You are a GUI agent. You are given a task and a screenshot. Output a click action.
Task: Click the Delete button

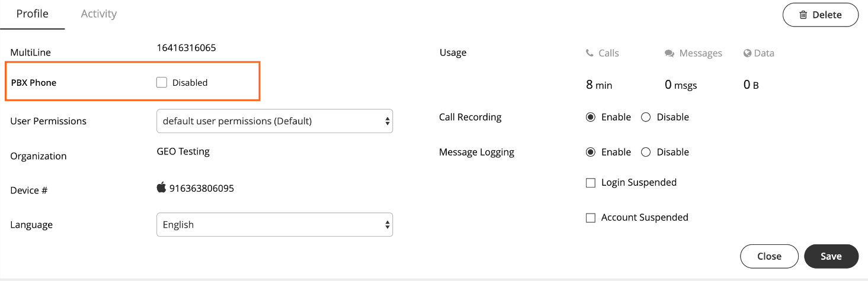point(821,15)
